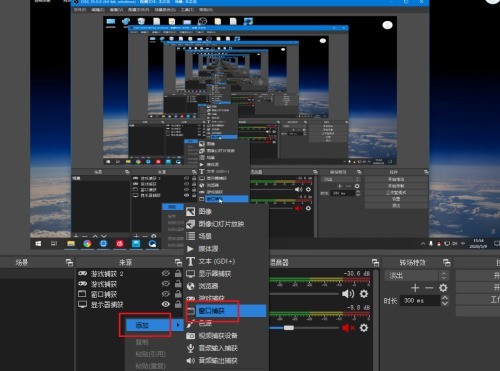Click the 300 ms duration input field
500x371 pixels.
pos(419,301)
